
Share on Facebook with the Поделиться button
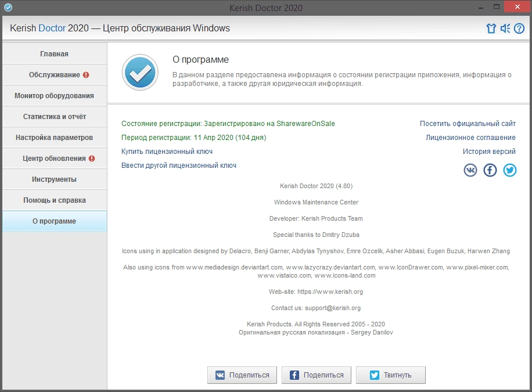(x=316, y=375)
